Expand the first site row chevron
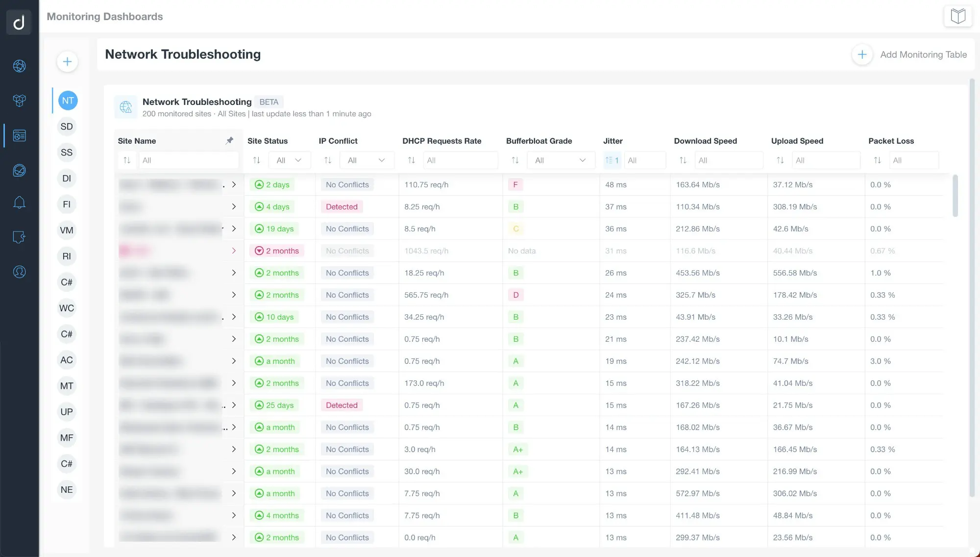 tap(234, 184)
